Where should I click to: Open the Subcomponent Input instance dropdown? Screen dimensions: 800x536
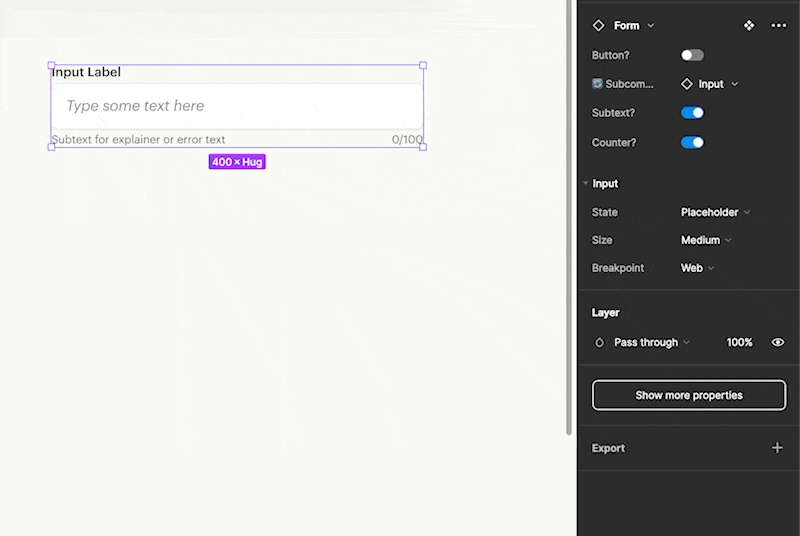710,84
